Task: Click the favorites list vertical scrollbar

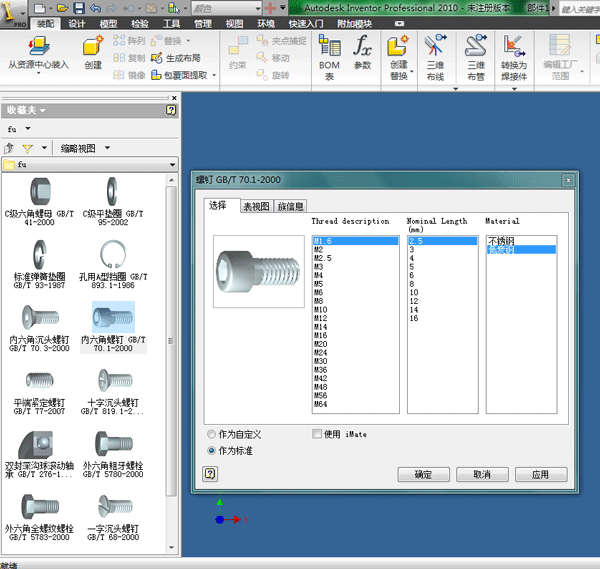Action: [171, 341]
